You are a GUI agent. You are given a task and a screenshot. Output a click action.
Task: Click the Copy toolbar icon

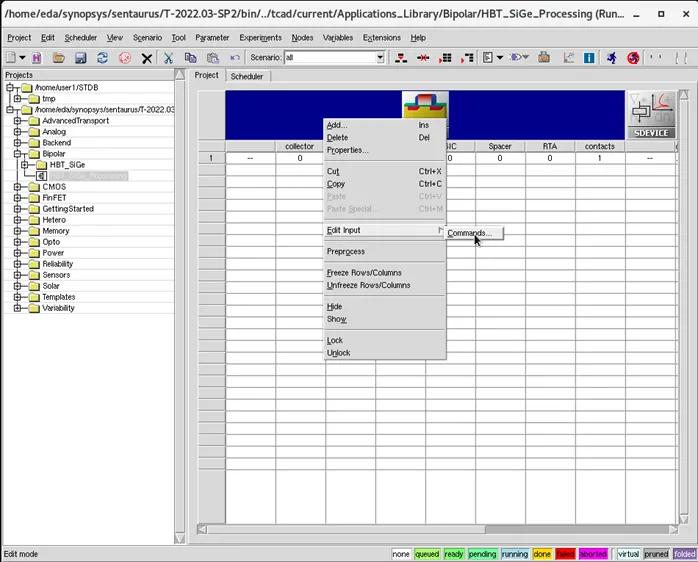coord(191,57)
